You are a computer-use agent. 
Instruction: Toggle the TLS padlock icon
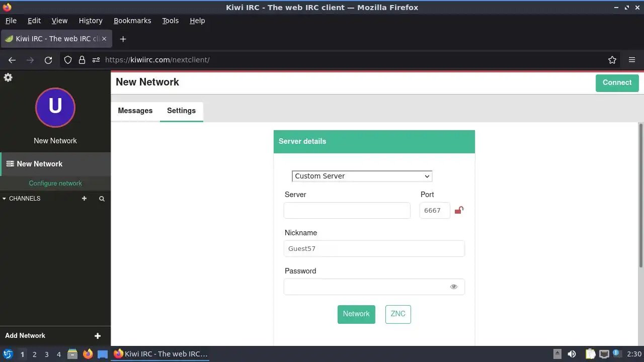(x=459, y=210)
